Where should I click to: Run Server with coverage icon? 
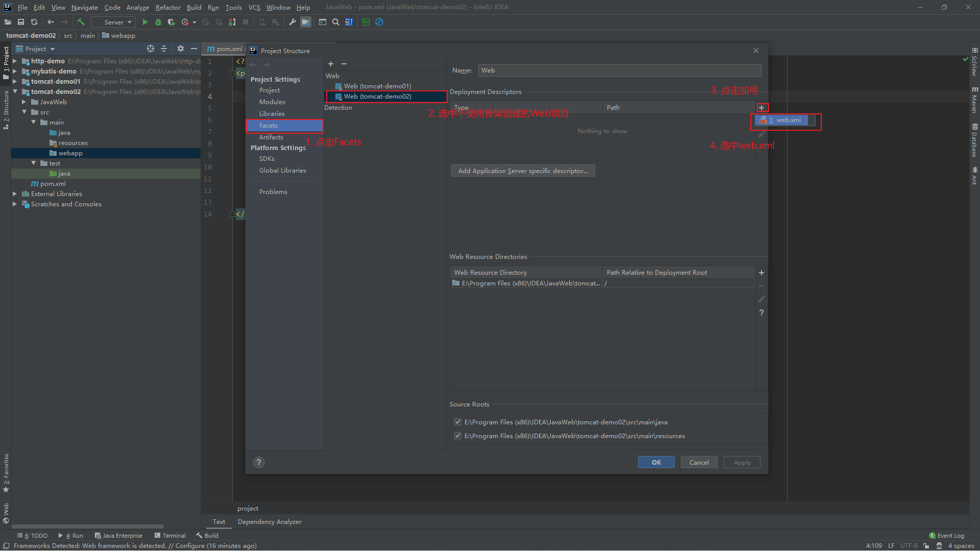pos(171,22)
